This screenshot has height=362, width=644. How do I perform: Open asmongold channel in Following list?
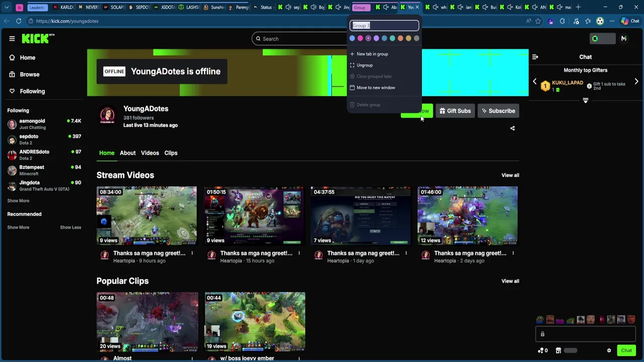coord(44,124)
